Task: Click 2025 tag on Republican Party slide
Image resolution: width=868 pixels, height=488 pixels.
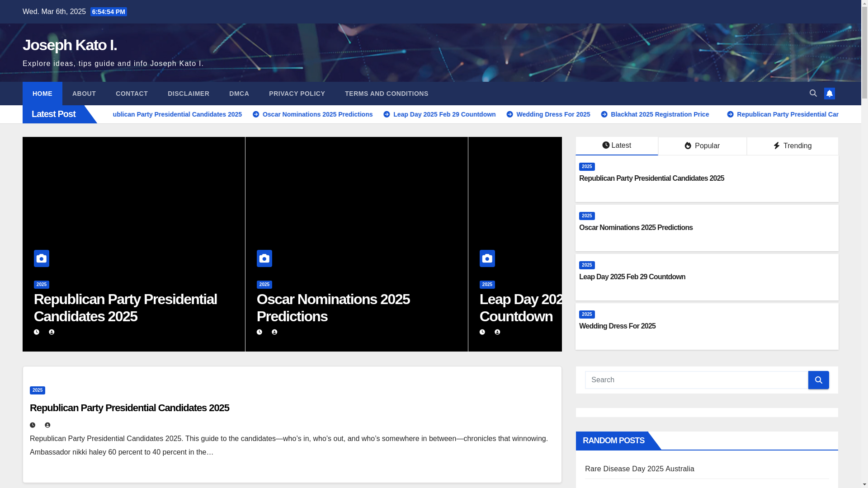Action: point(42,285)
